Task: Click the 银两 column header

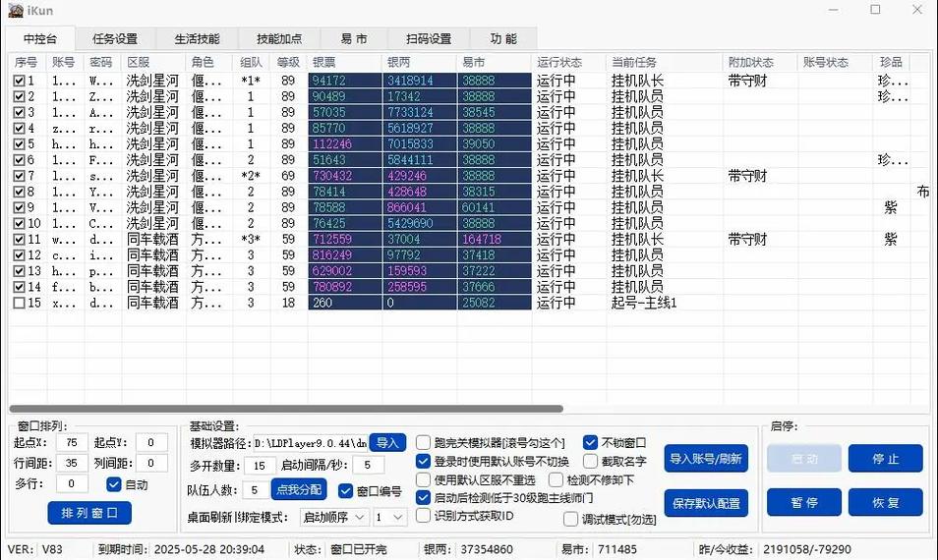Action: point(419,62)
